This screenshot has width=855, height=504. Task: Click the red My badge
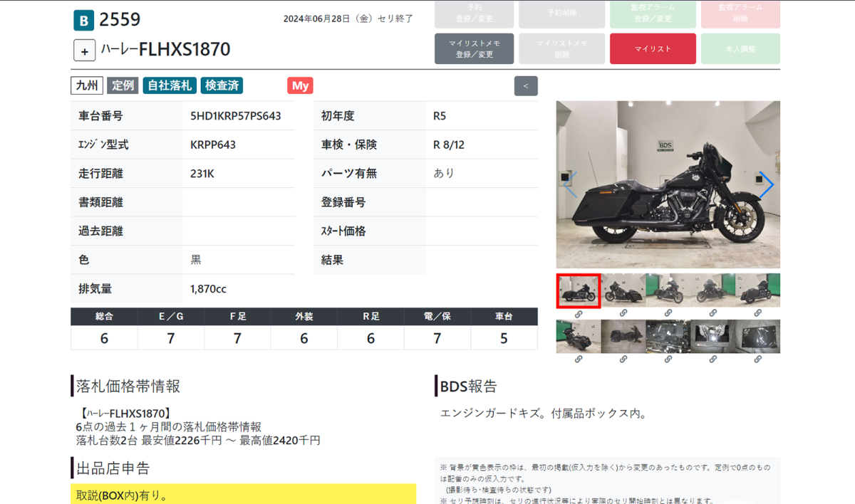click(301, 85)
